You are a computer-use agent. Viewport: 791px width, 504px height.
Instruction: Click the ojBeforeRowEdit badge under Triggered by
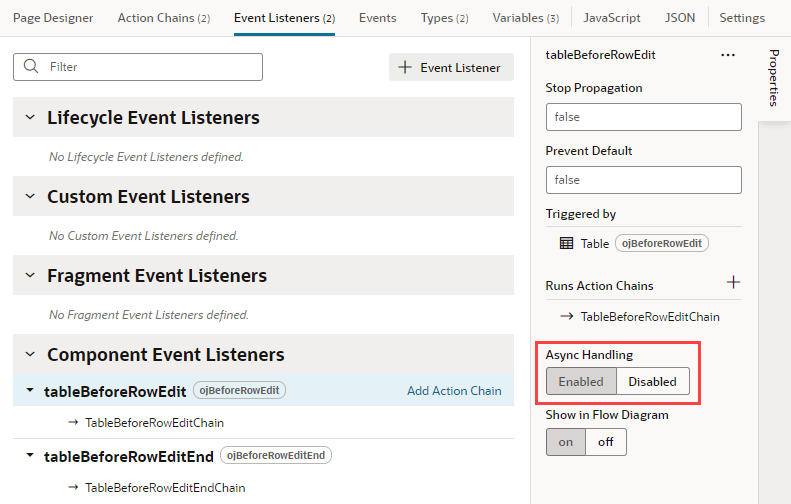click(x=662, y=243)
